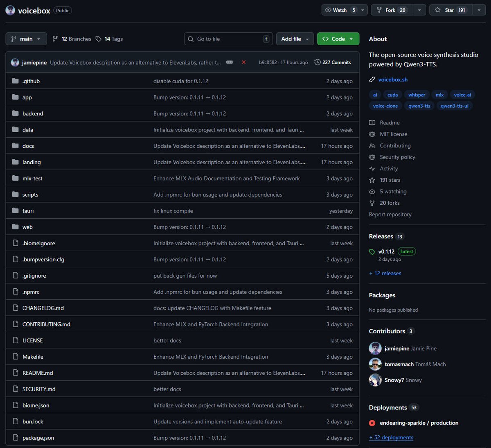
Task: Open endearing-sparkle / production deployment
Action: (x=419, y=423)
